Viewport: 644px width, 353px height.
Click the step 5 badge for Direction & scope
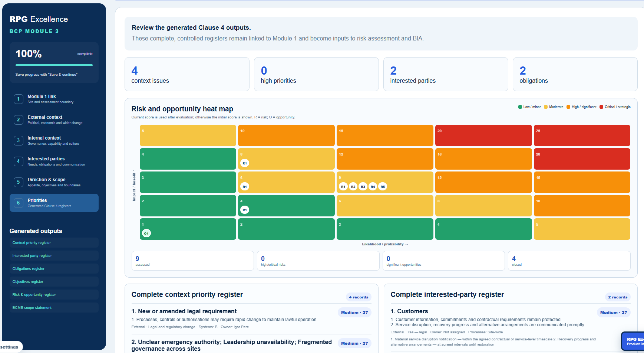click(x=18, y=182)
